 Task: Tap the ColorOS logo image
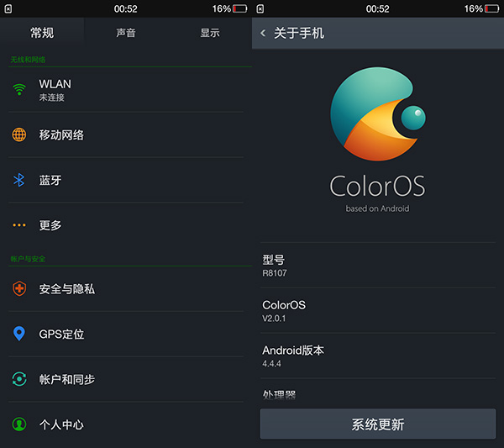tap(377, 119)
